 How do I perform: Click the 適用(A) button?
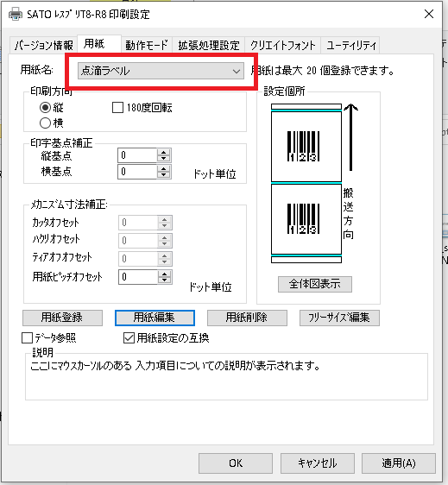click(399, 463)
